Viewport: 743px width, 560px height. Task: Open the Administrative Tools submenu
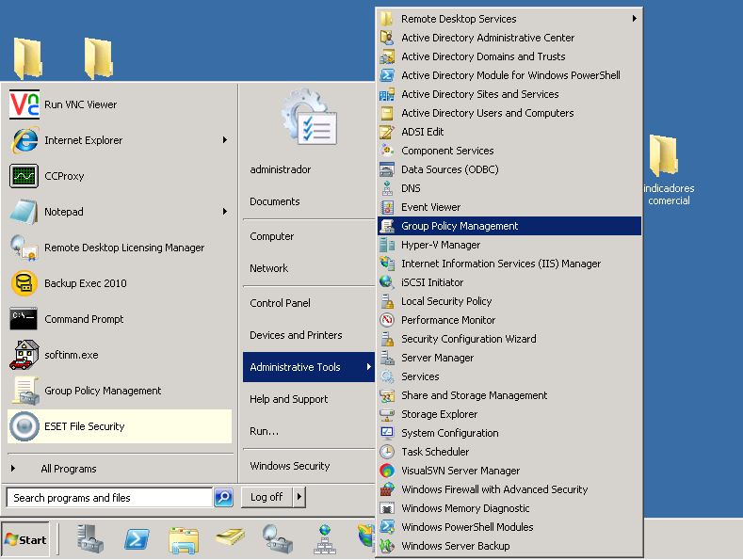pyautogui.click(x=309, y=367)
